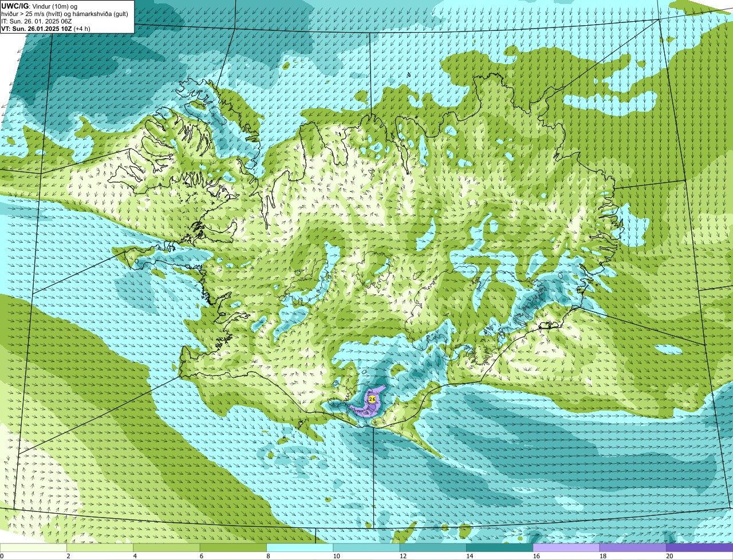This screenshot has width=733, height=560.
Task: Click the scale label '2'
Action: (68, 556)
